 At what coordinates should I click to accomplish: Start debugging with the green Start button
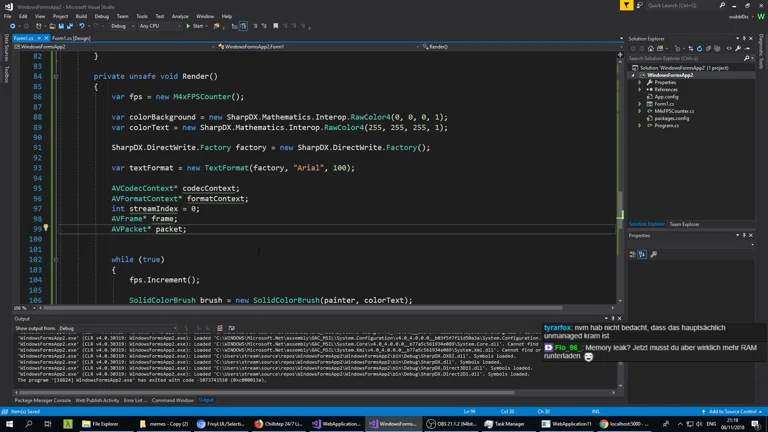tap(194, 26)
